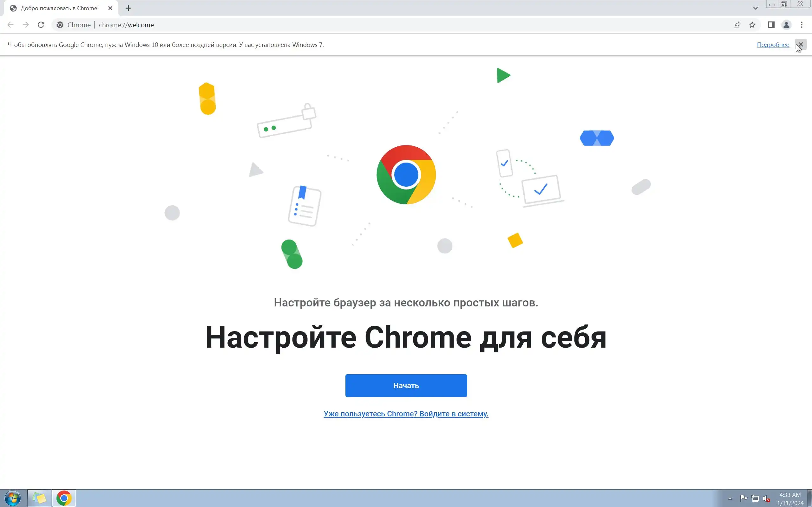The height and width of the screenshot is (507, 812).
Task: Open the profile avatar button
Action: 786,25
